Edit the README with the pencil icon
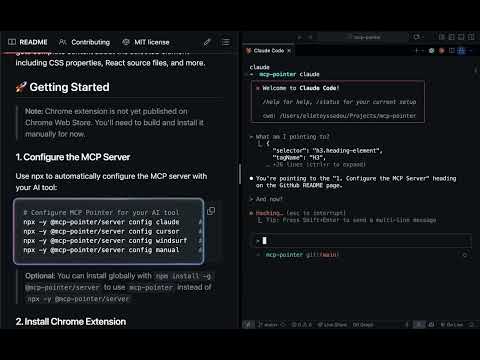 (x=207, y=42)
